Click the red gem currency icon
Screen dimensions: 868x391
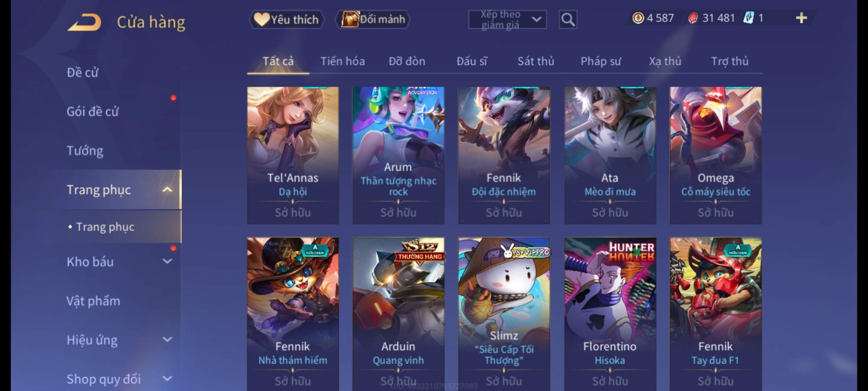693,18
